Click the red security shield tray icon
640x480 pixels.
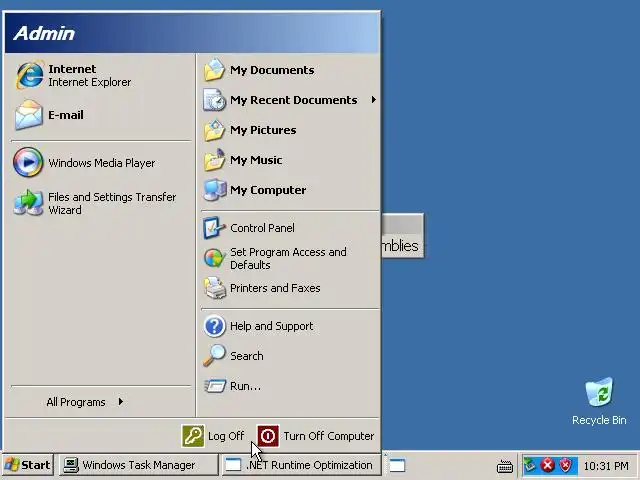566,465
